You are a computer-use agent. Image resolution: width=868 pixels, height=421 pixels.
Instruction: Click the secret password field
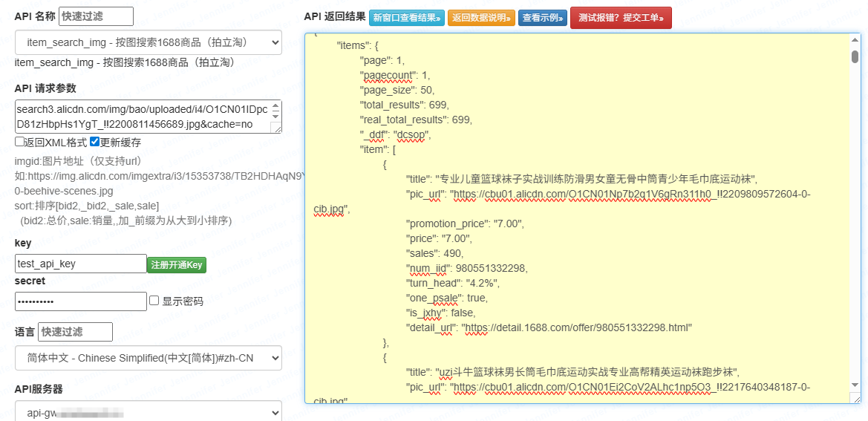pyautogui.click(x=81, y=301)
